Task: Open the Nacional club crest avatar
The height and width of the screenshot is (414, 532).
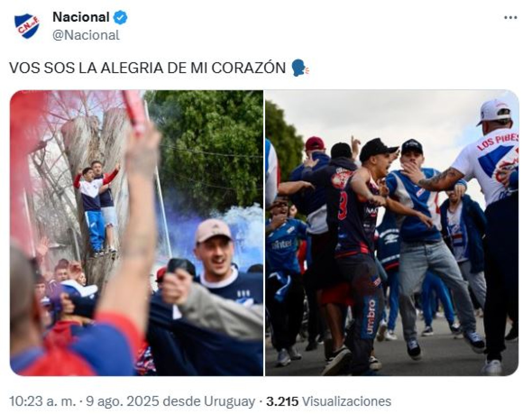Action: pyautogui.click(x=27, y=25)
